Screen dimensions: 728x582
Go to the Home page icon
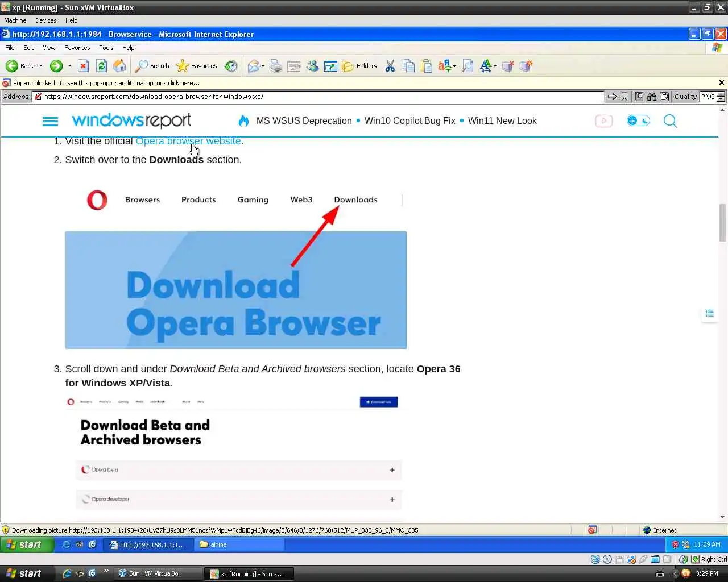click(x=119, y=66)
